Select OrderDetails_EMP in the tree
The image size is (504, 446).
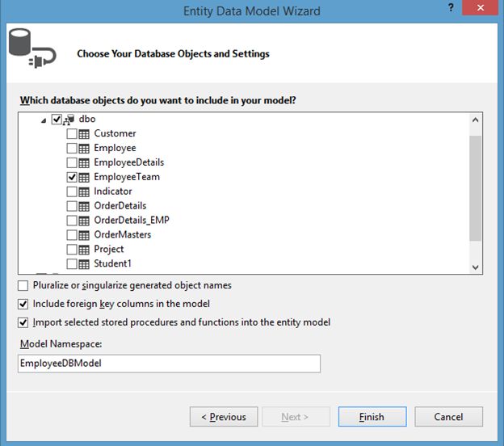(131, 221)
